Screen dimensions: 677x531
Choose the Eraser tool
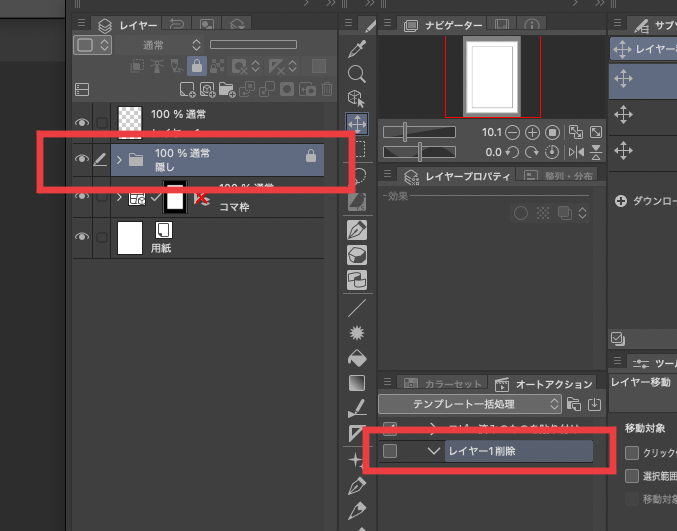pos(357,256)
